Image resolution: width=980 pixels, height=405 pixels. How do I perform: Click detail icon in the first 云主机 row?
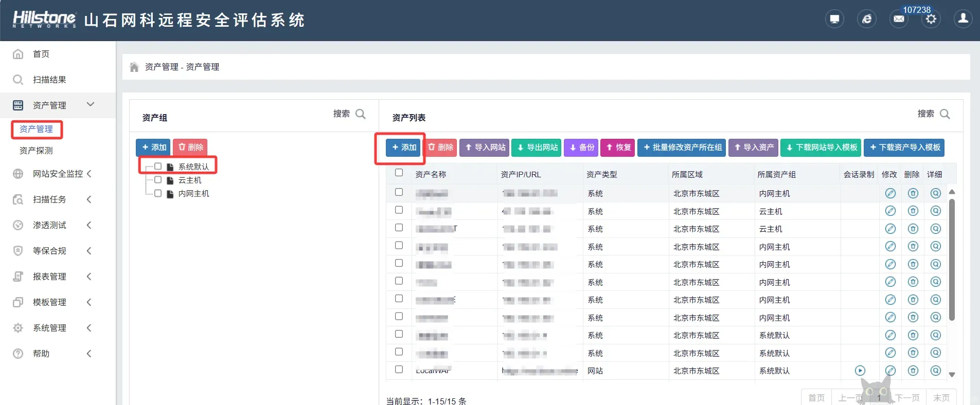936,211
